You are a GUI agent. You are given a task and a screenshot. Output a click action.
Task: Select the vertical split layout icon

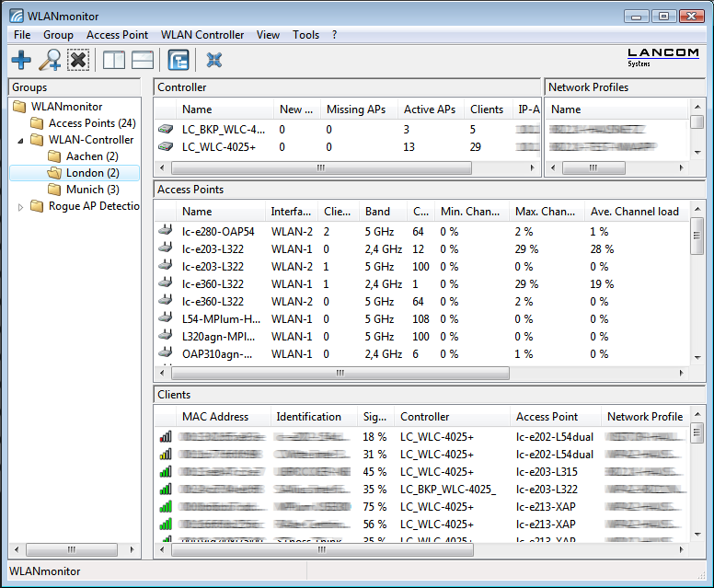114,61
